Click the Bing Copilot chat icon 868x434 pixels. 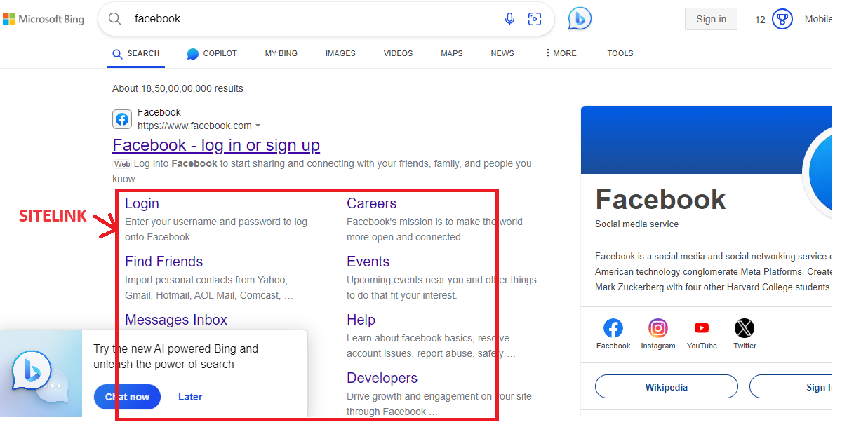580,18
